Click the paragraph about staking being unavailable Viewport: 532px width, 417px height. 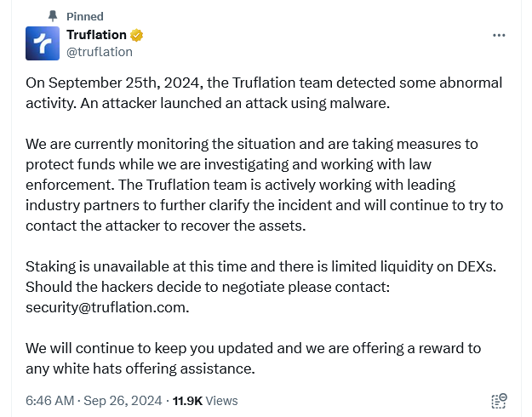coord(261,287)
